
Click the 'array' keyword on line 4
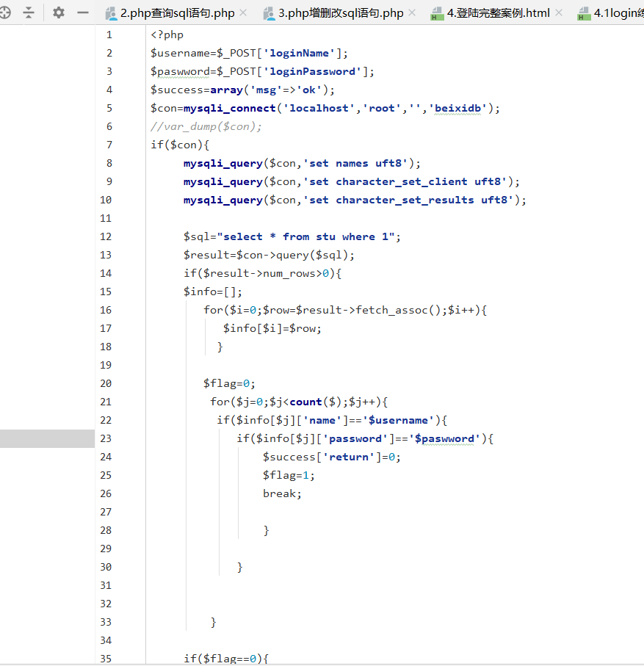click(x=226, y=90)
